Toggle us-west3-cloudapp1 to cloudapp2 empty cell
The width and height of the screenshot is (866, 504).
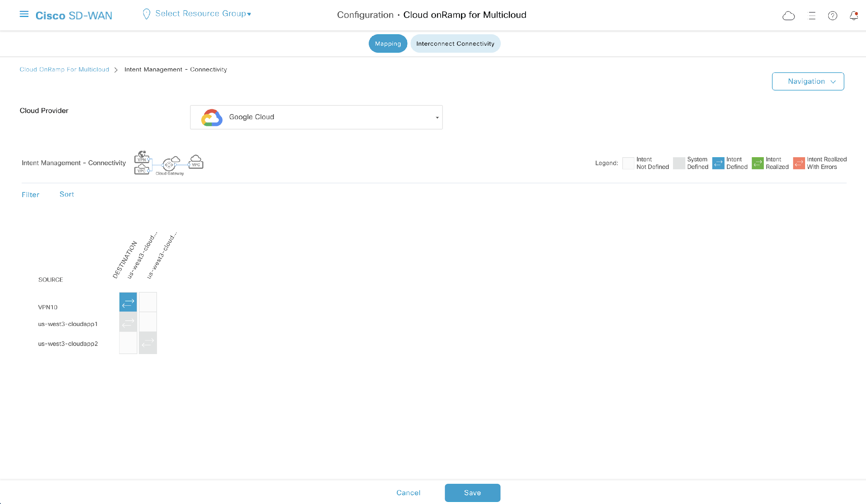148,322
